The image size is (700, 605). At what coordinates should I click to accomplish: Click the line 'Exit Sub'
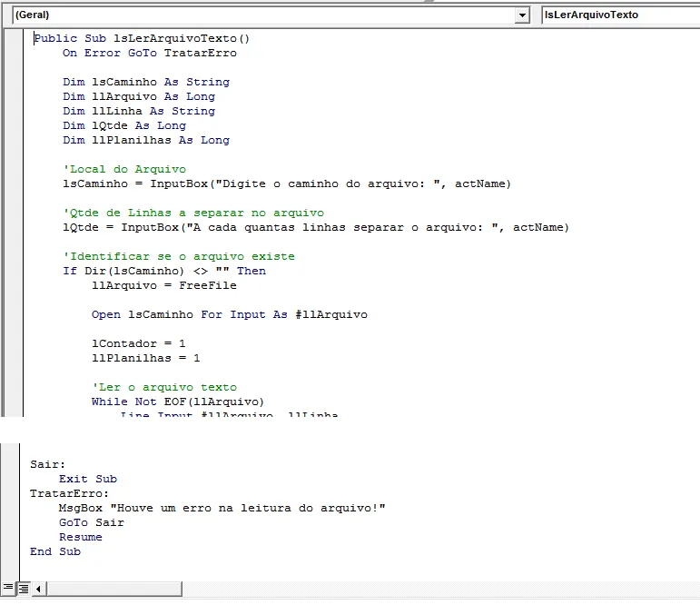click(x=88, y=479)
